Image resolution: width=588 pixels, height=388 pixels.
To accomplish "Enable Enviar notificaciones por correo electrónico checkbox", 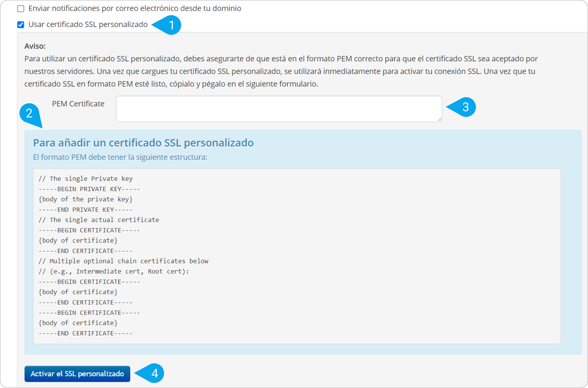I will pos(21,9).
